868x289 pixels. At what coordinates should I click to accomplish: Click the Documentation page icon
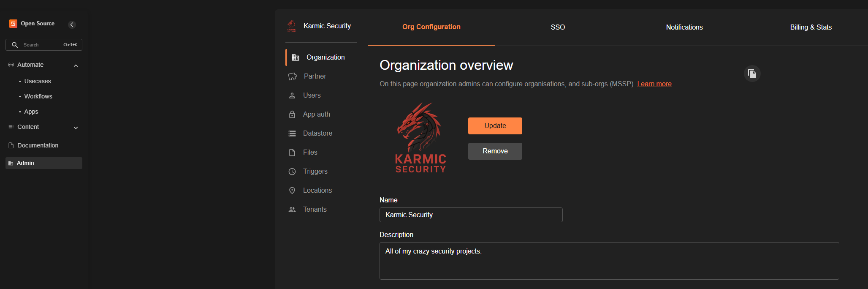[11, 145]
